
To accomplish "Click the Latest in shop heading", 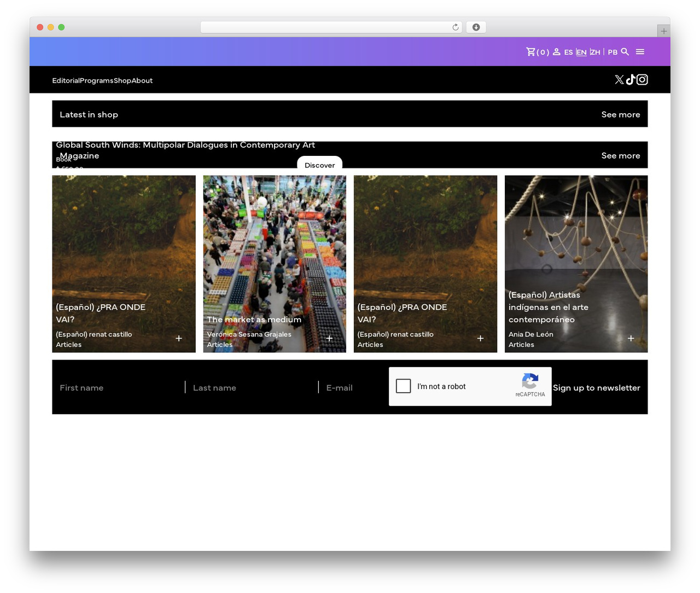I will click(x=89, y=114).
